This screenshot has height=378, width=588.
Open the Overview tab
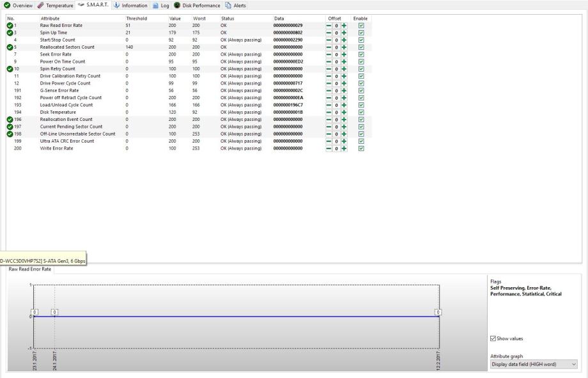19,5
